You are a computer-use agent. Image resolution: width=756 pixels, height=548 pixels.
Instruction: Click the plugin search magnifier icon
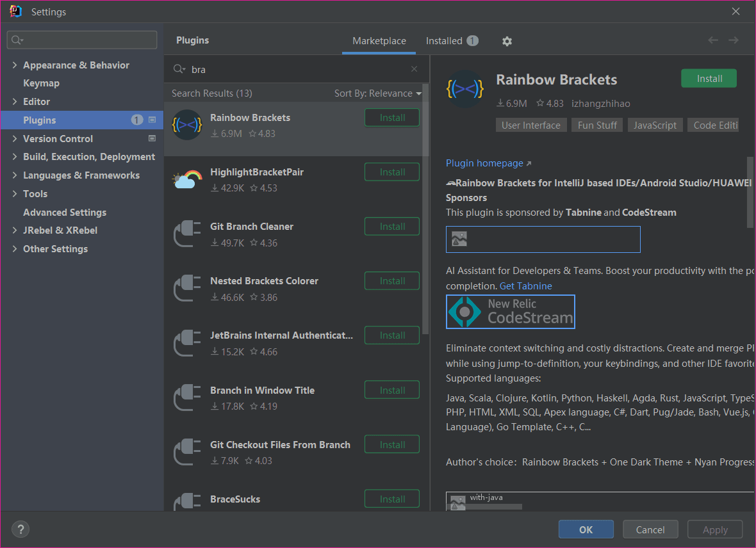[179, 69]
